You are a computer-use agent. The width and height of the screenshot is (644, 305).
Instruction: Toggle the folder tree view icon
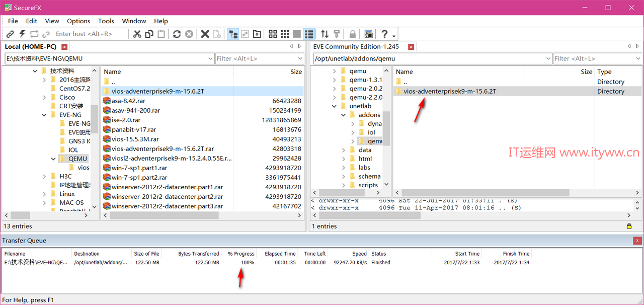pos(233,34)
